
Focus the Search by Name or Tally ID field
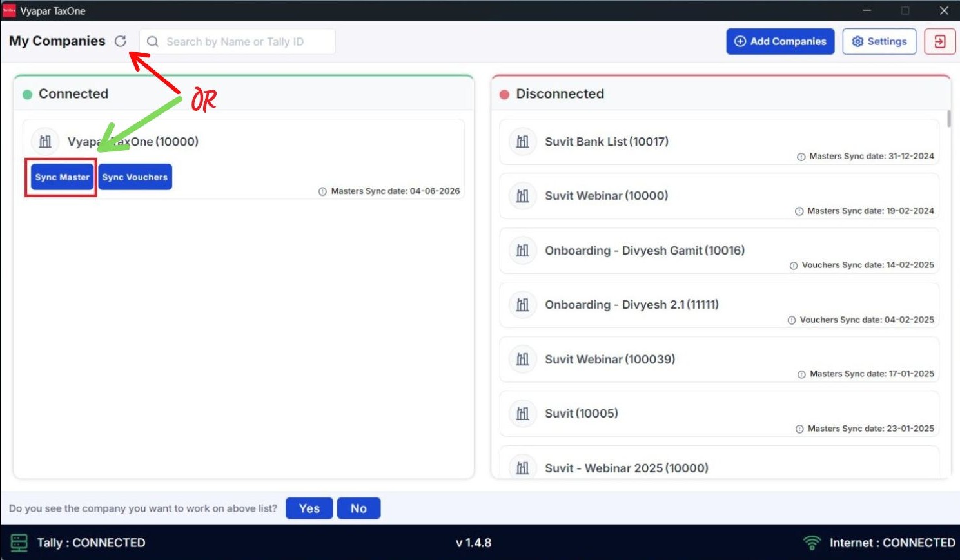tap(237, 42)
